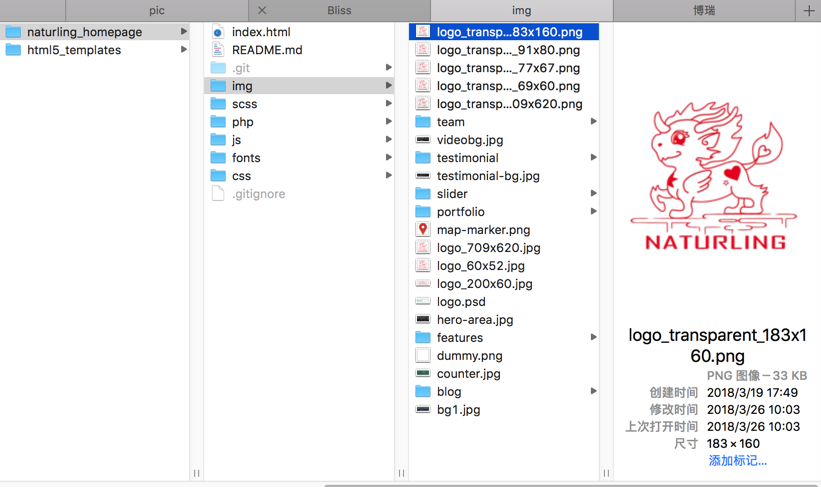Select the dummy.png file icon
Image resolution: width=821 pixels, height=487 pixels.
click(423, 356)
